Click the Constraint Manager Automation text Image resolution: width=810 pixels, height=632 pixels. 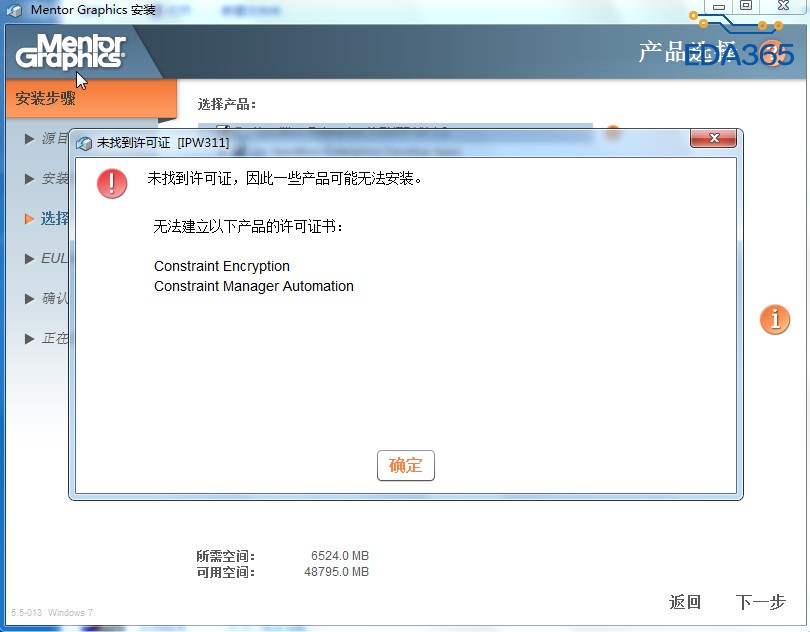point(254,286)
